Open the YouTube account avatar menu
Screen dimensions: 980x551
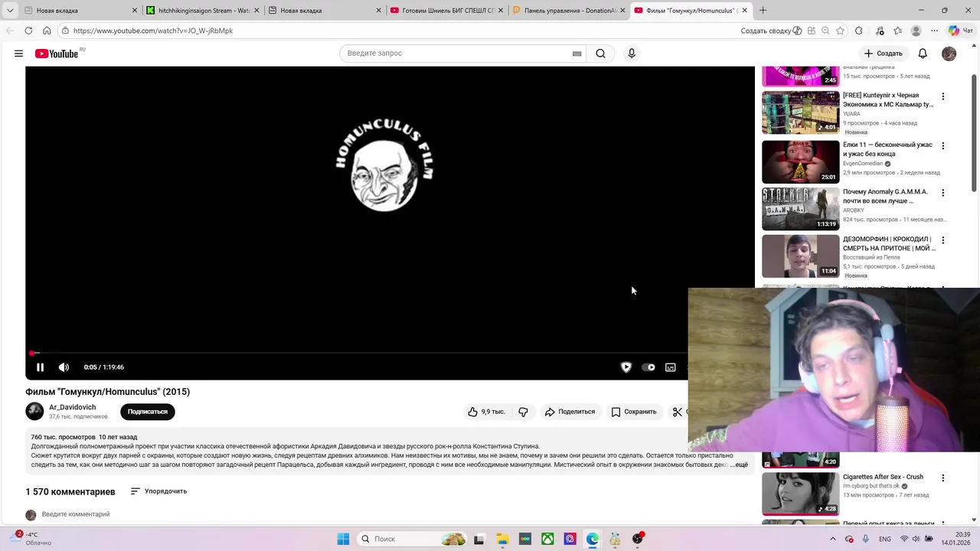pyautogui.click(x=949, y=54)
